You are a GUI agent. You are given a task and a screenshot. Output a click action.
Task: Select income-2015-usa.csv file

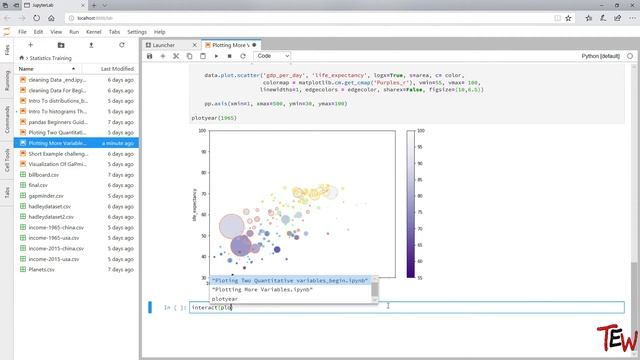76,259
